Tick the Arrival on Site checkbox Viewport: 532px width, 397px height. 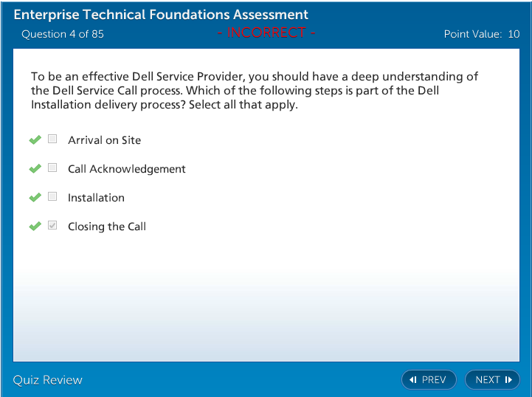[52, 139]
